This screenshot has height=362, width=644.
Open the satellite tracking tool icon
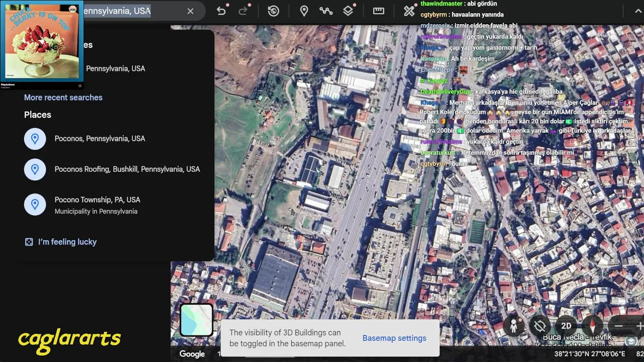tap(409, 11)
